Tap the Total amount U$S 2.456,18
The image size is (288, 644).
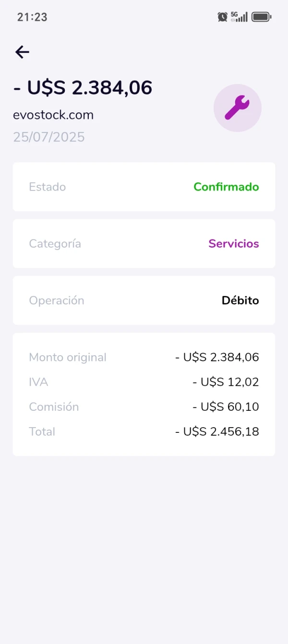coord(217,431)
